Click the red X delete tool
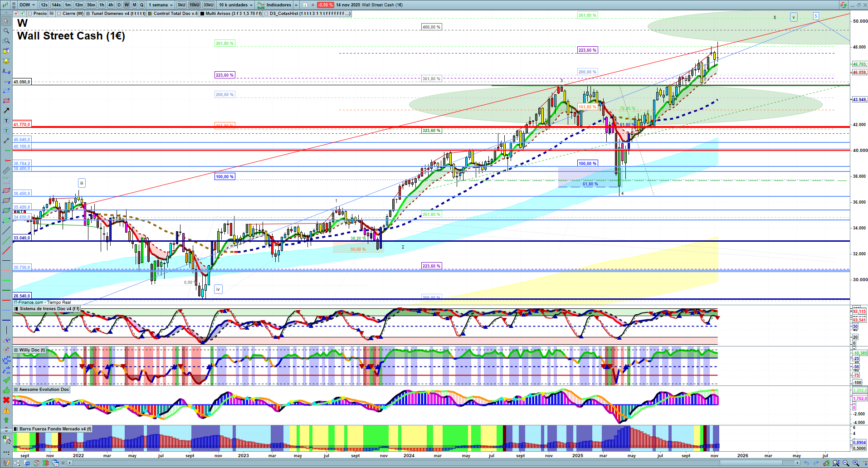 click(6, 400)
